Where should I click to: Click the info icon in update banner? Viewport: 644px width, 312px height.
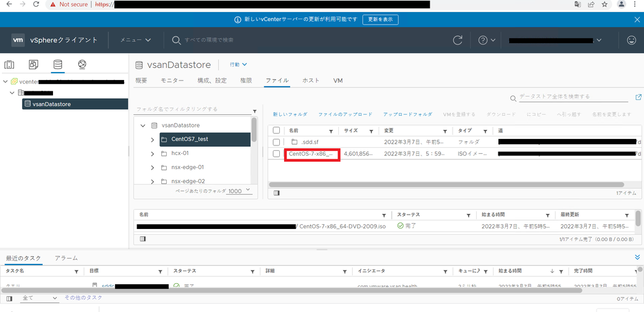pos(237,20)
